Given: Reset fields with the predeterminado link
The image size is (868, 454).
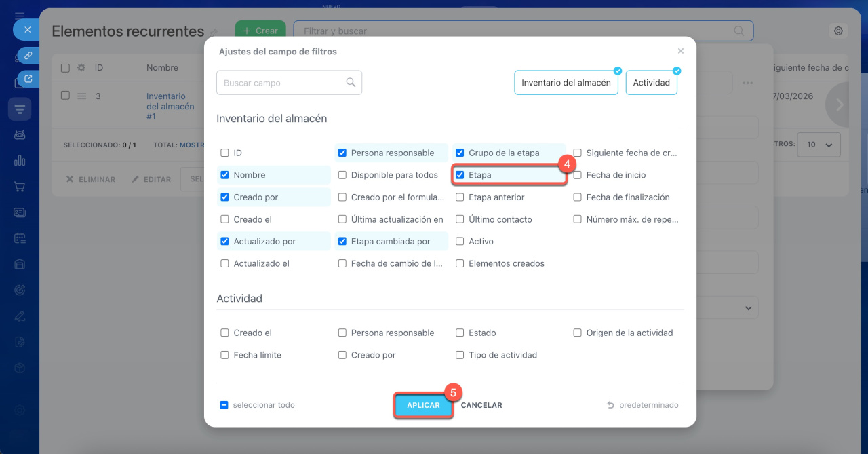Looking at the screenshot, I should pos(643,405).
